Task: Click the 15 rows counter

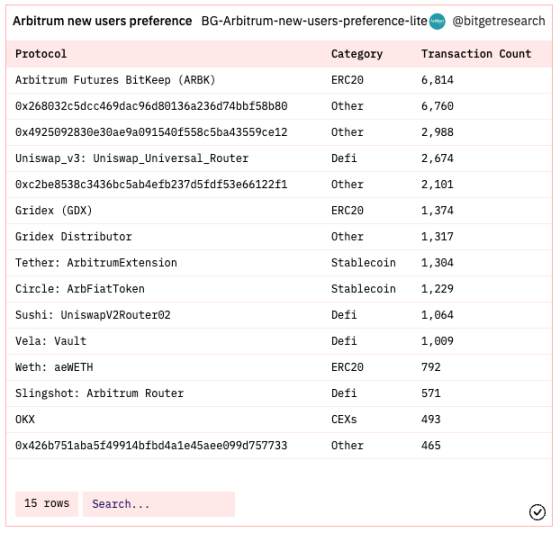Action: [x=47, y=504]
